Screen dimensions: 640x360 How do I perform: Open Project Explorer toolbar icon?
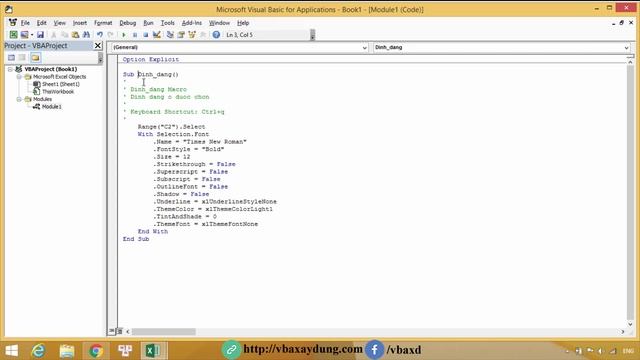coord(170,35)
